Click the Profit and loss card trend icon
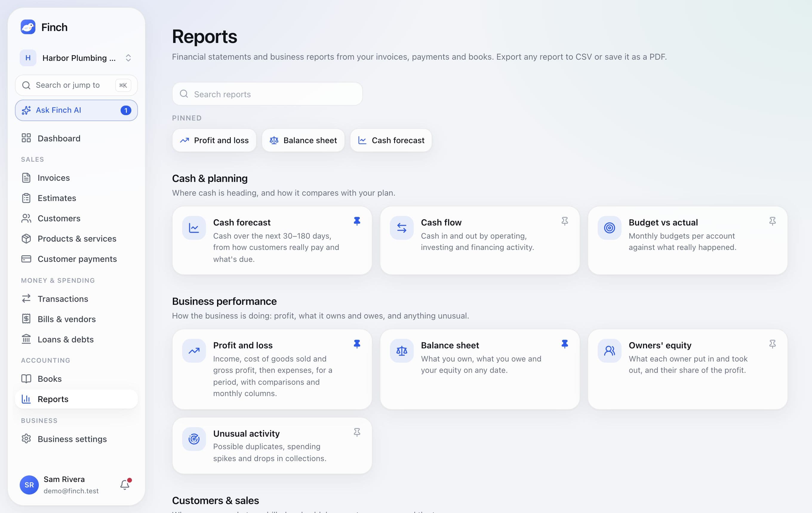This screenshot has height=513, width=812. coord(194,351)
